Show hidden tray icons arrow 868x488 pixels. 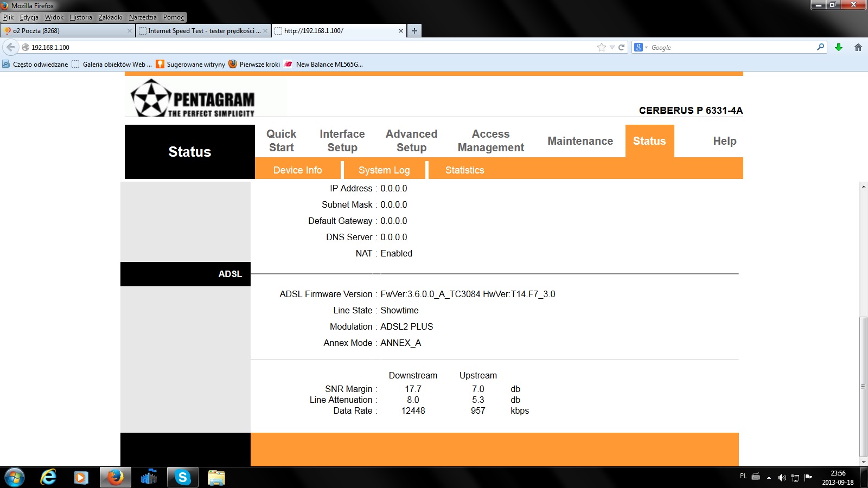coord(769,478)
